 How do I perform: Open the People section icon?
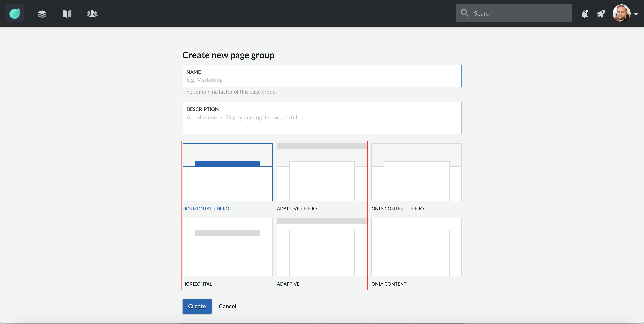tap(92, 14)
